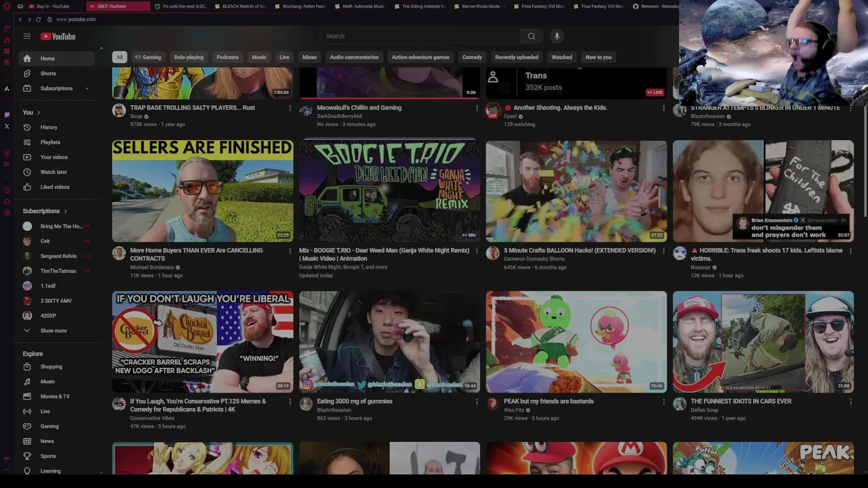Screen dimensions: 868x488
Task: Open options menu for Boogie T.Rio mix
Action: coord(477,251)
